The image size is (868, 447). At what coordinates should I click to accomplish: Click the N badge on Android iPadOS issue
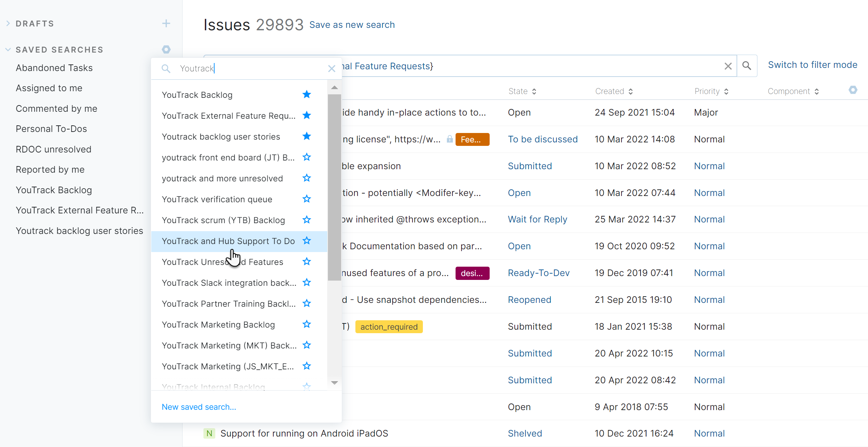[x=209, y=433]
